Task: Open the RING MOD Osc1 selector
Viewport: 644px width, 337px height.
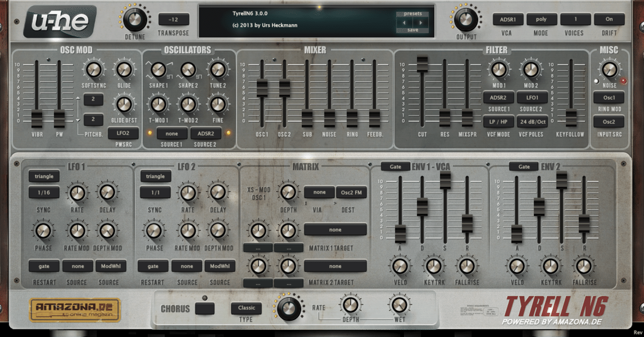Action: pos(609,98)
